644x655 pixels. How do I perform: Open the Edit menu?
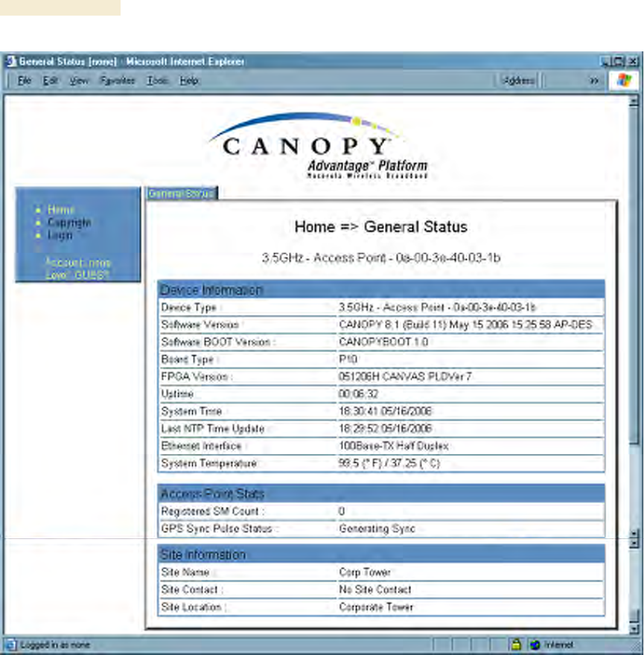click(x=50, y=80)
